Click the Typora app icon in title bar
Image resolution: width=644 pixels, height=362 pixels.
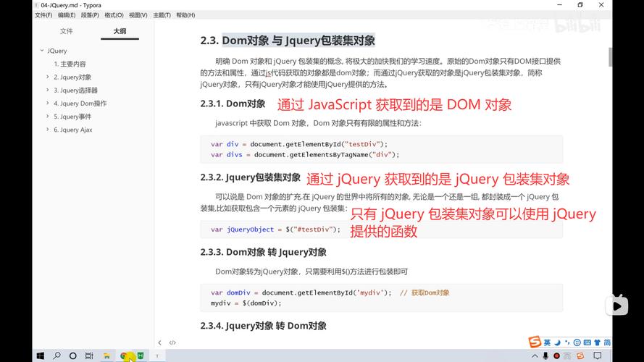tap(36, 5)
